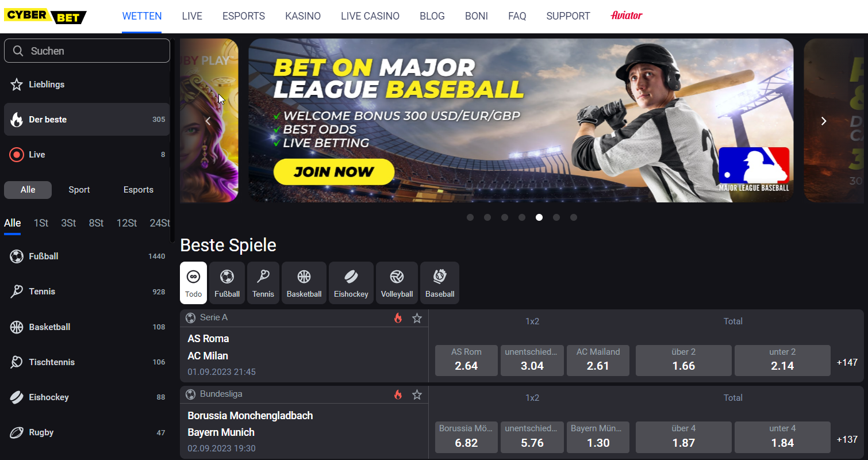
Task: Open the Lieblings star in sidebar
Action: pos(17,85)
